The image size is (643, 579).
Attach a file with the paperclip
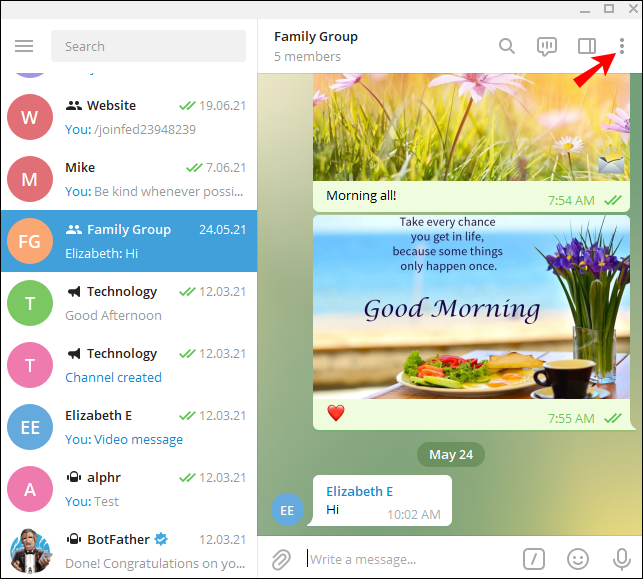pyautogui.click(x=281, y=559)
